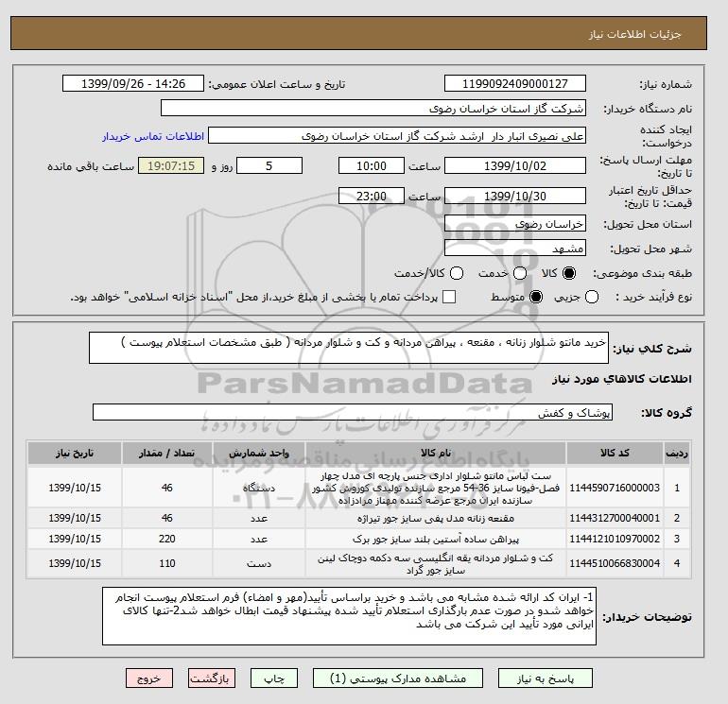Screen dimensions: 728x704
Task: Click the بازگشت back button
Action: [x=211, y=678]
